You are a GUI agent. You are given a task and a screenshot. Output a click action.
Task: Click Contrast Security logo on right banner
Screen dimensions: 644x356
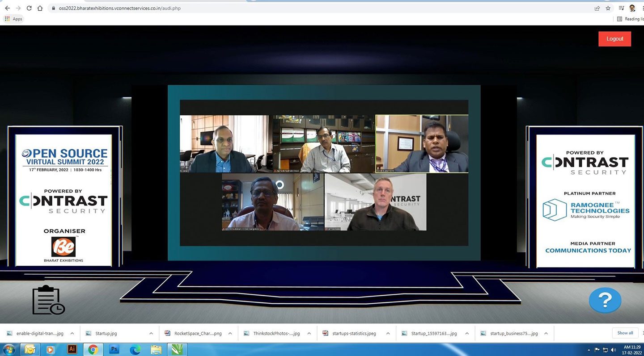585,165
